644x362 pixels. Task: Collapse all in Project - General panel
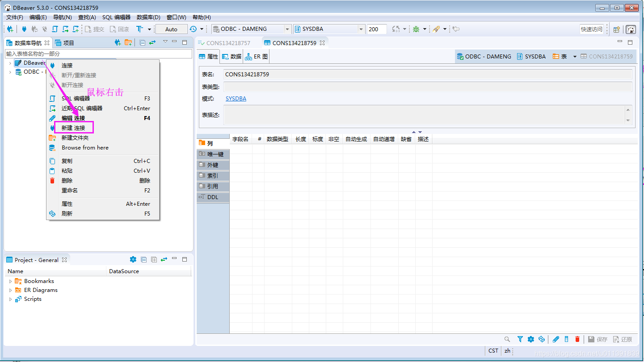click(x=143, y=259)
